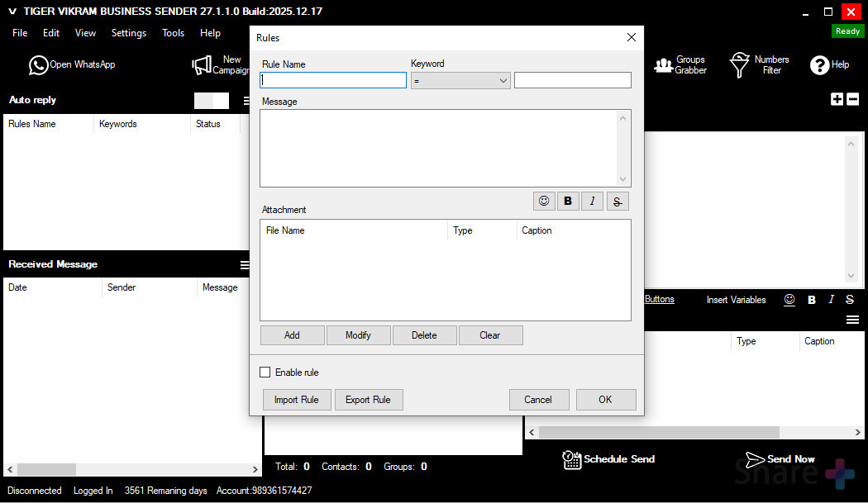Click the main message editor scroll-down arrow
The width and height of the screenshot is (868, 503).
pyautogui.click(x=851, y=276)
